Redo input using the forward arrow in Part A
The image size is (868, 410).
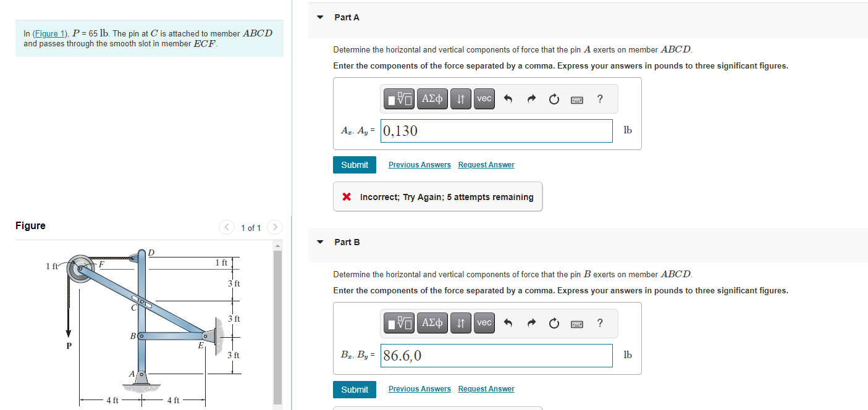pyautogui.click(x=531, y=99)
